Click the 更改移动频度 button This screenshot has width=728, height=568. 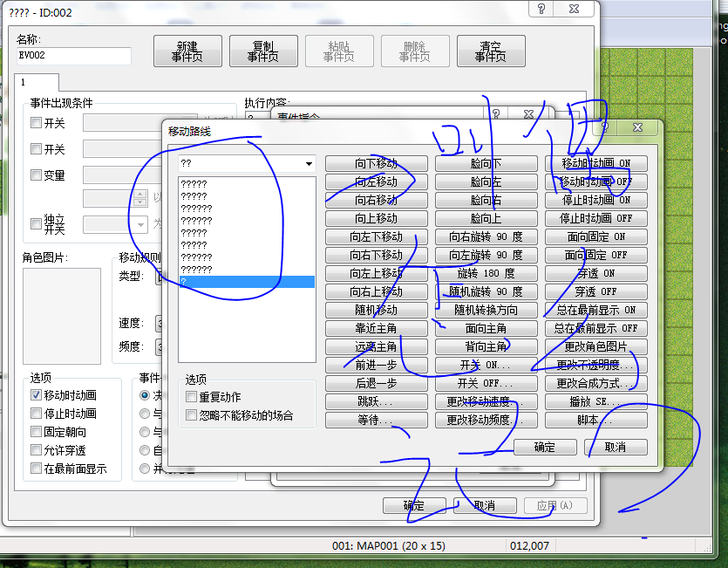(486, 421)
